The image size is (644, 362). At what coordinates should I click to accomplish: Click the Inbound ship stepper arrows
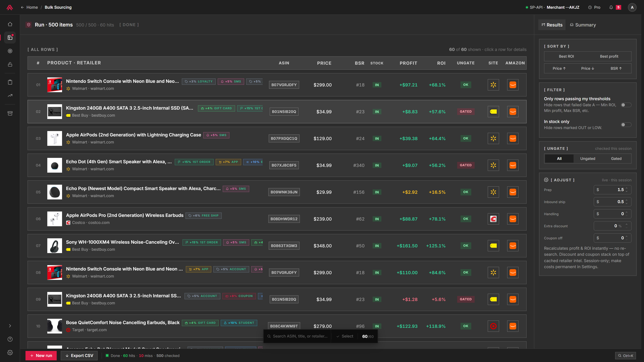click(627, 202)
